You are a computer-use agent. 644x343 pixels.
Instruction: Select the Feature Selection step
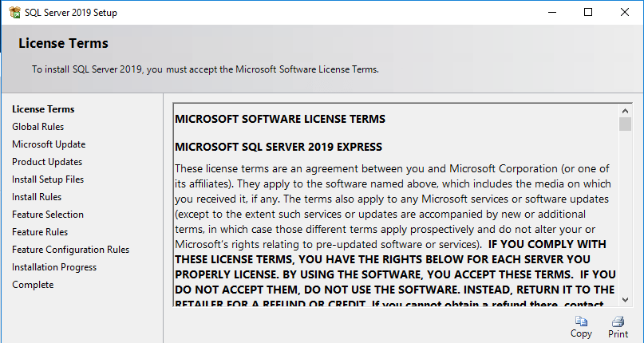tap(48, 215)
